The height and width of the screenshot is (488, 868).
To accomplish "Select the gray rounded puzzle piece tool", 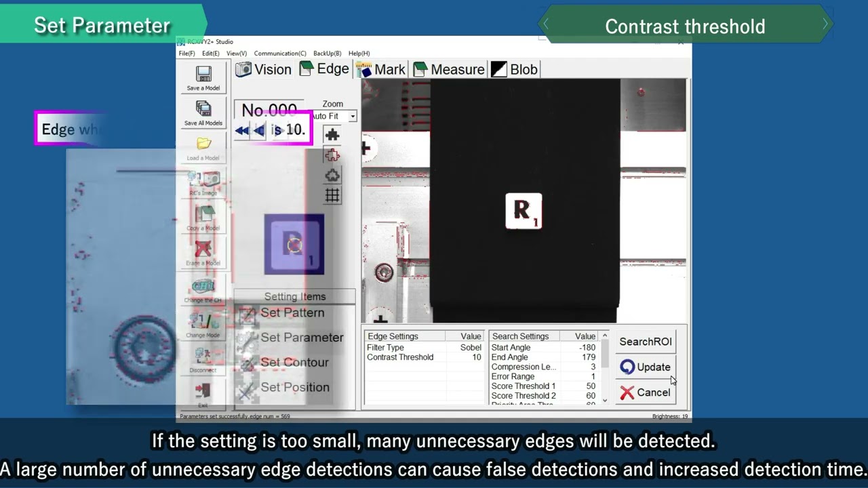I will point(332,176).
